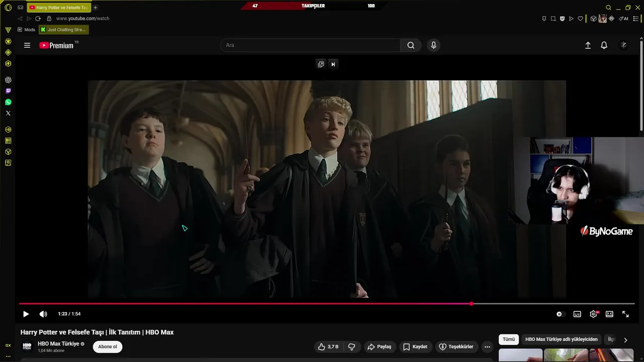Screen dimensions: 644x362
Task: Open a new browser tab with plus
Action: click(x=96, y=8)
